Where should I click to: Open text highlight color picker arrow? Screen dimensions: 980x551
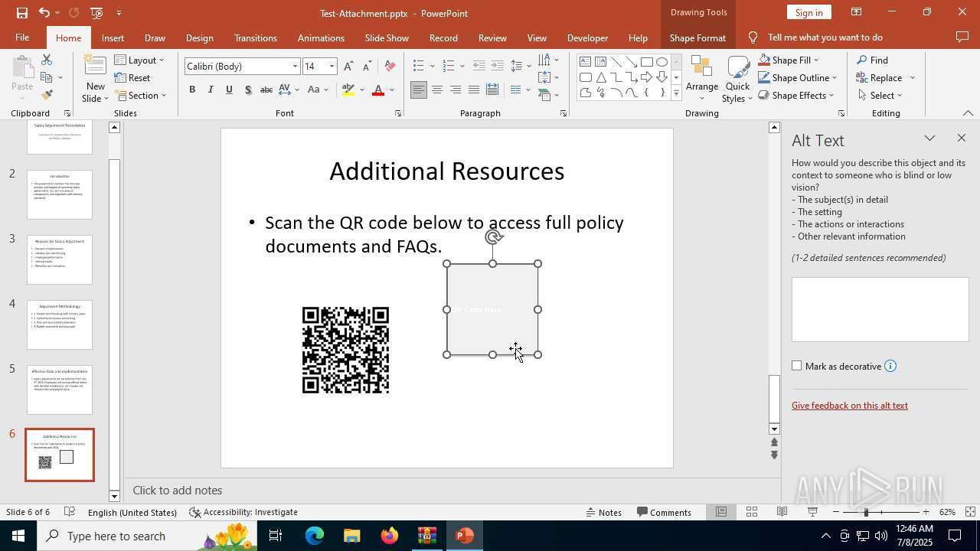point(361,90)
